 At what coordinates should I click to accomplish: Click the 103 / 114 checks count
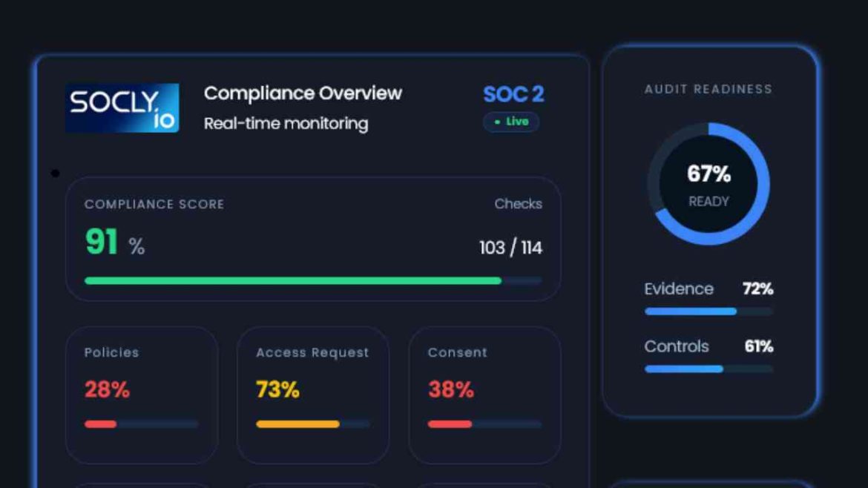510,248
